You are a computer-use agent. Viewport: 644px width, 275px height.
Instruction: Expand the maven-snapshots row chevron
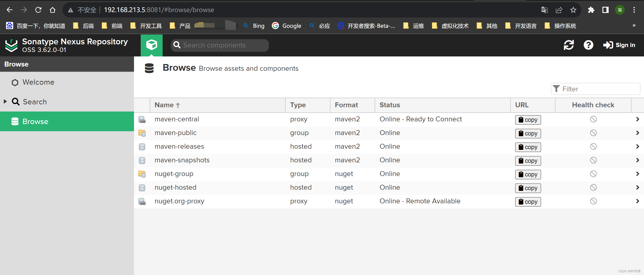(638, 160)
